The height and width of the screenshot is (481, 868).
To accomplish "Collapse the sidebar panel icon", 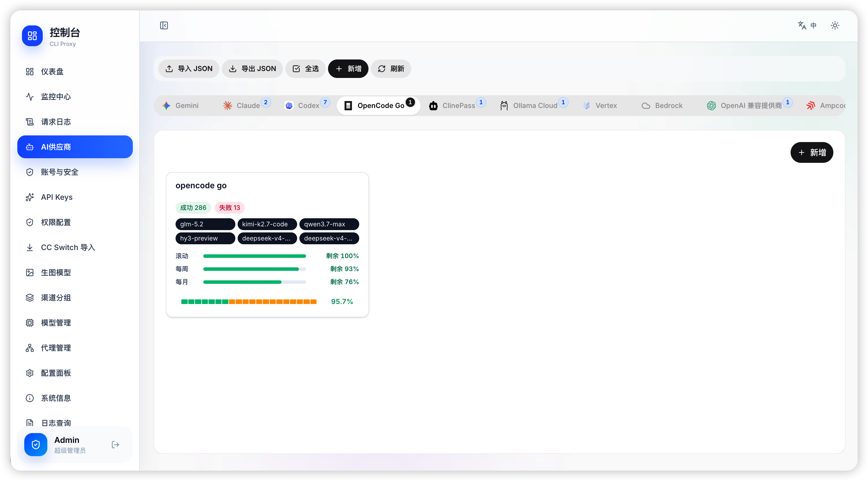I will [164, 26].
